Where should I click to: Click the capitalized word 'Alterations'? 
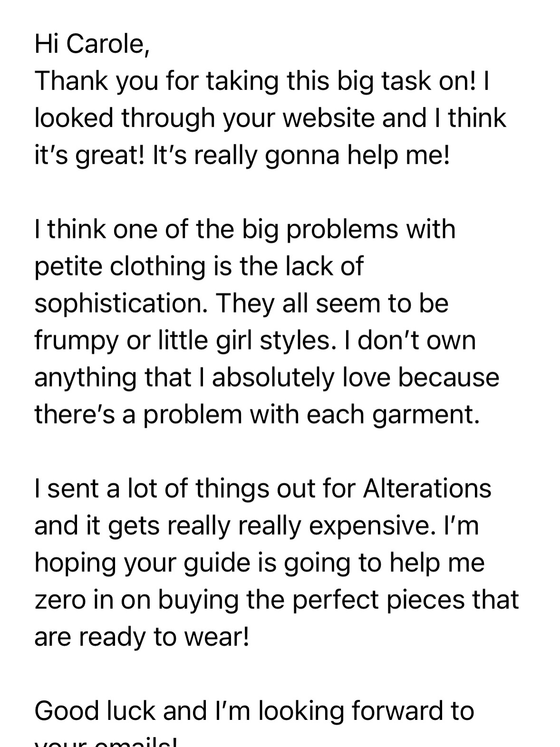tap(427, 489)
